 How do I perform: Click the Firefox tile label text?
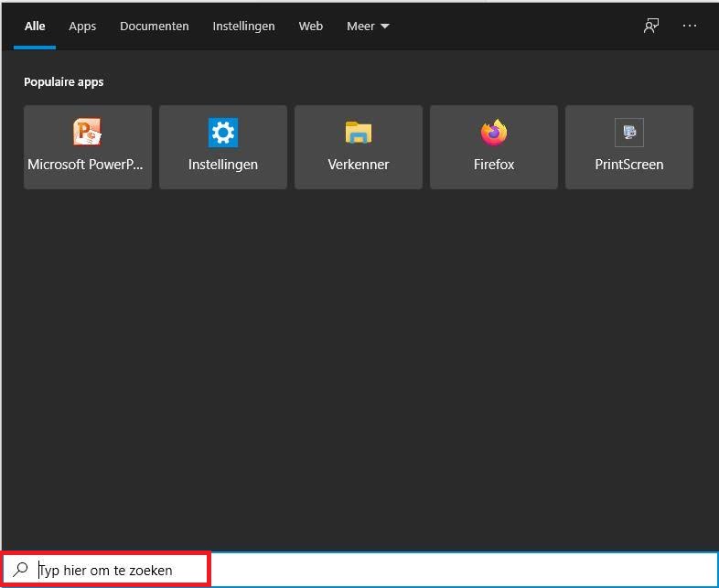[494, 165]
